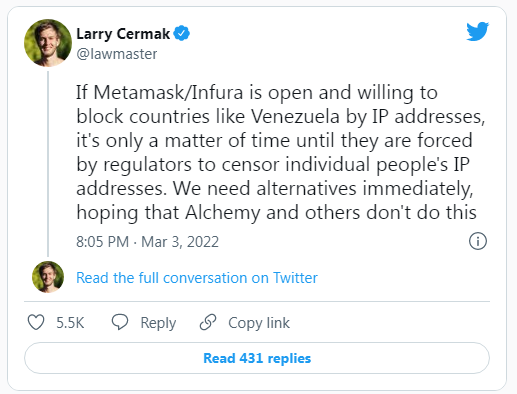
Task: Click the chain link copy icon
Action: 208,322
